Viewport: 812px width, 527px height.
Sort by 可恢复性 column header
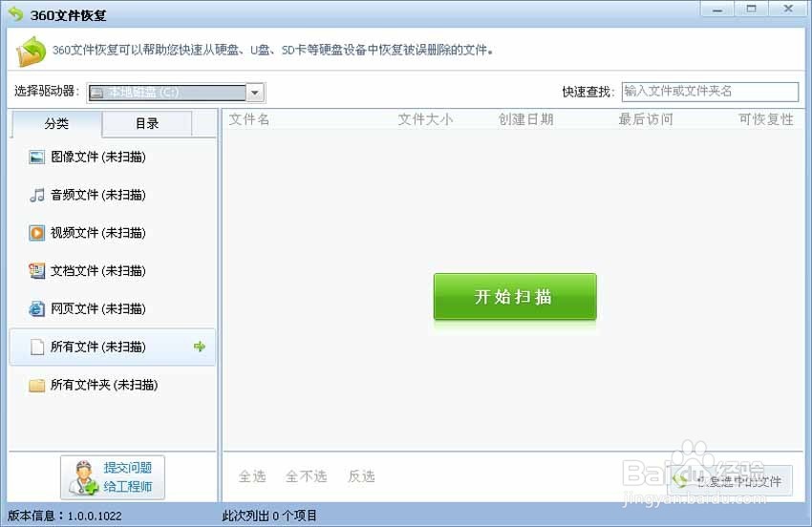pos(766,119)
